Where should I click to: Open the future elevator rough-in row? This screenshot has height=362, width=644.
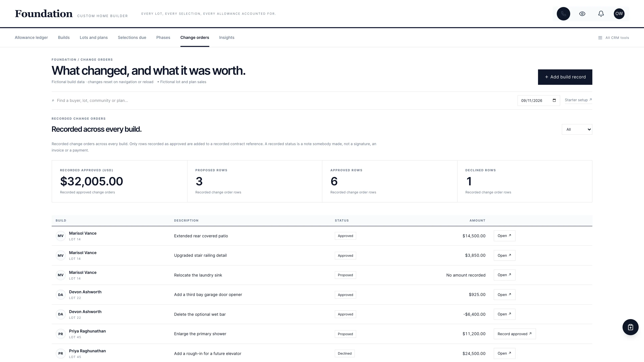click(504, 353)
